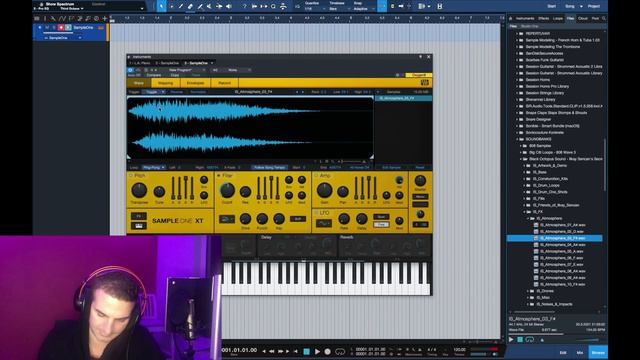Open instrument tab list dropdown arrow
The height and width of the screenshot is (360, 640).
tap(212, 63)
